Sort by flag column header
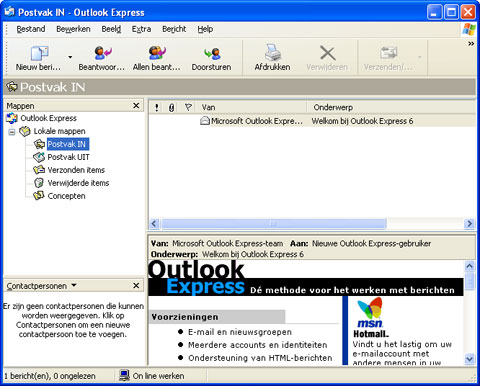This screenshot has height=386, width=480. pyautogui.click(x=188, y=107)
